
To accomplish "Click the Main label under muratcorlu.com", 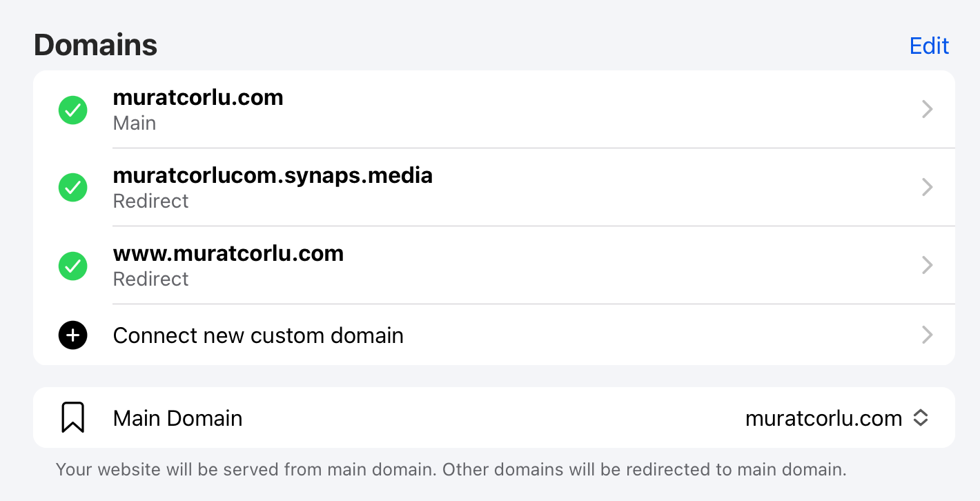I will coord(135,124).
